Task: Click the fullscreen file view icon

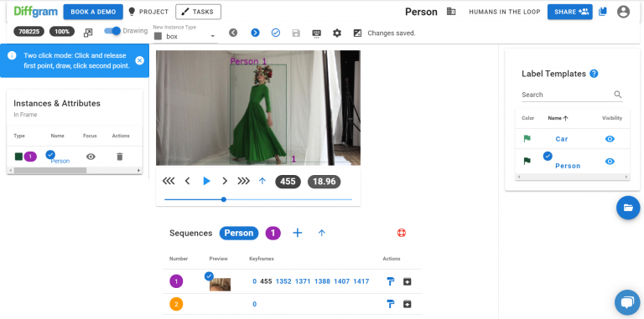Action: pyautogui.click(x=88, y=33)
